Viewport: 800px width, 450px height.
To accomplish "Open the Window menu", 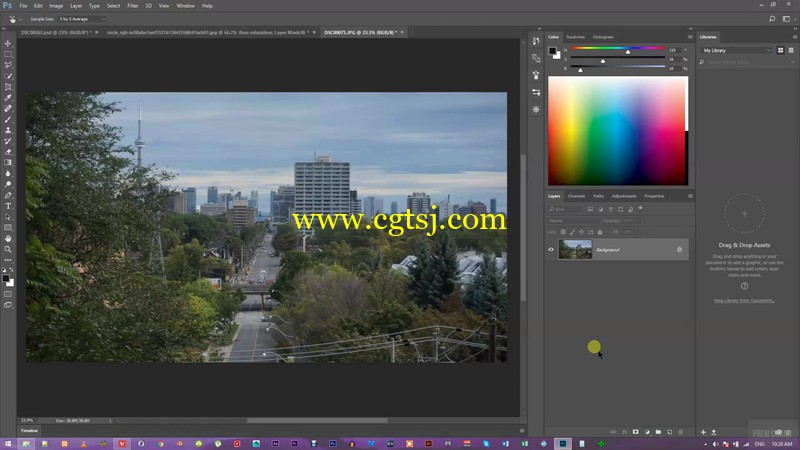I will [185, 6].
